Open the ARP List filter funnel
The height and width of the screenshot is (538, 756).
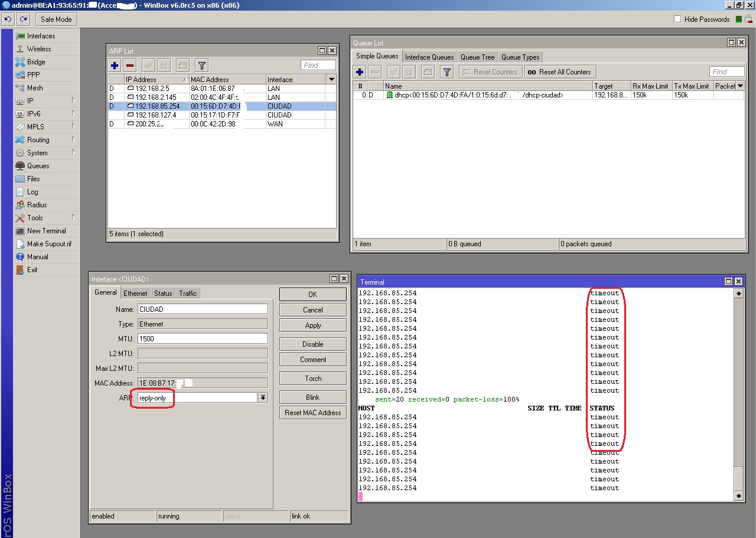click(201, 66)
